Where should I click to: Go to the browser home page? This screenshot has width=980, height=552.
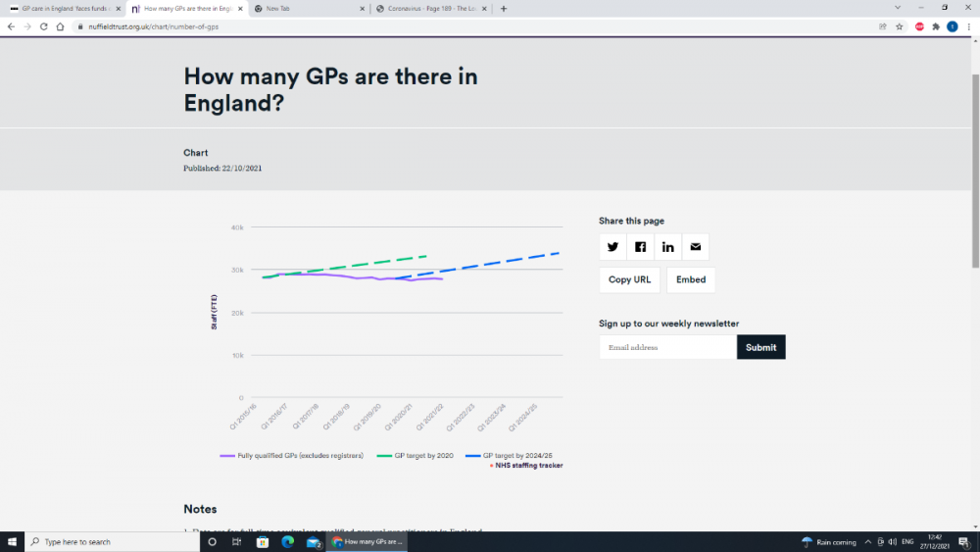point(61,26)
